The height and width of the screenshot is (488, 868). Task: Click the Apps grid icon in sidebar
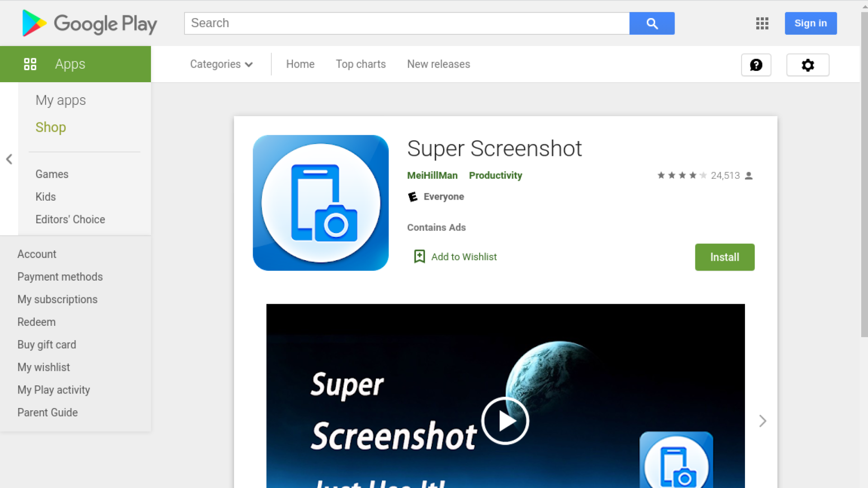pos(30,64)
